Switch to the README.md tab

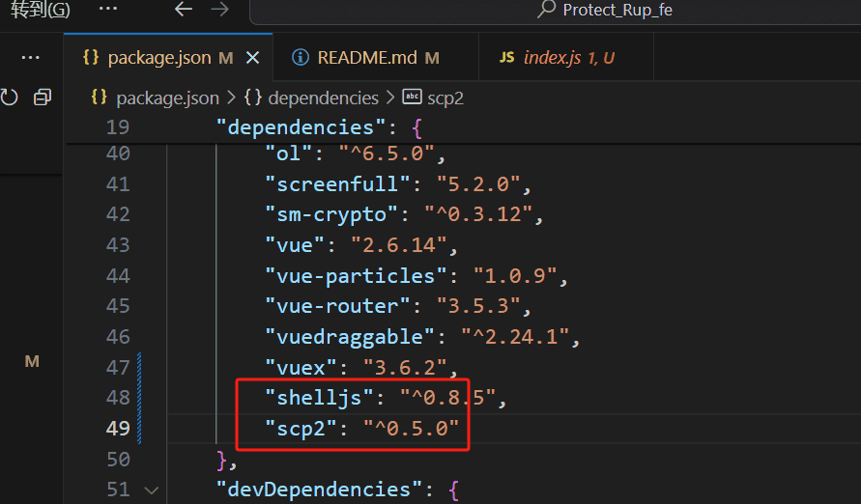366,58
